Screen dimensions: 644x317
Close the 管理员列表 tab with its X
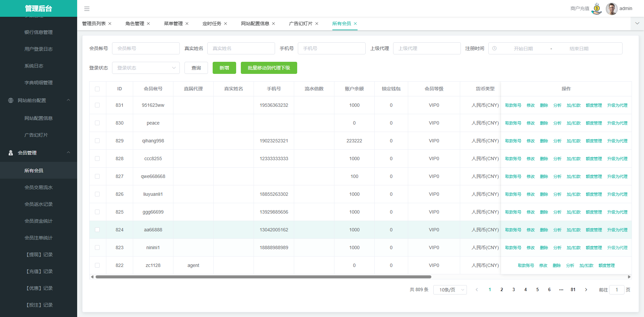(x=110, y=24)
